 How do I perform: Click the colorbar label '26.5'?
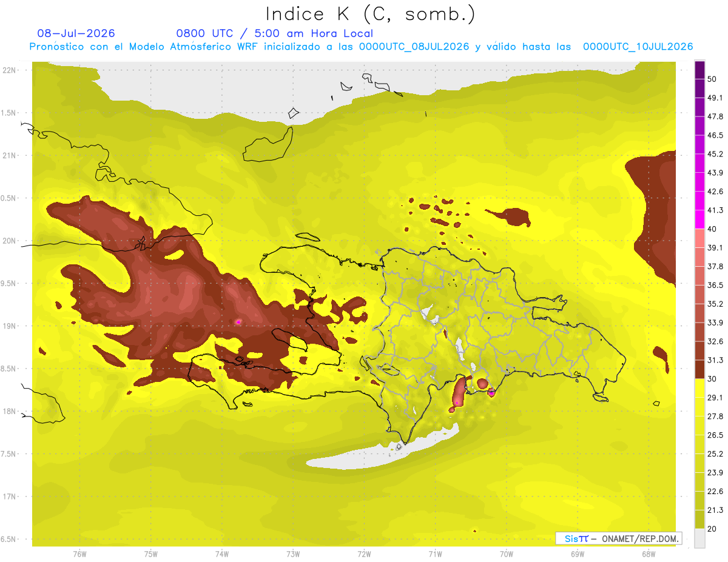point(715,435)
